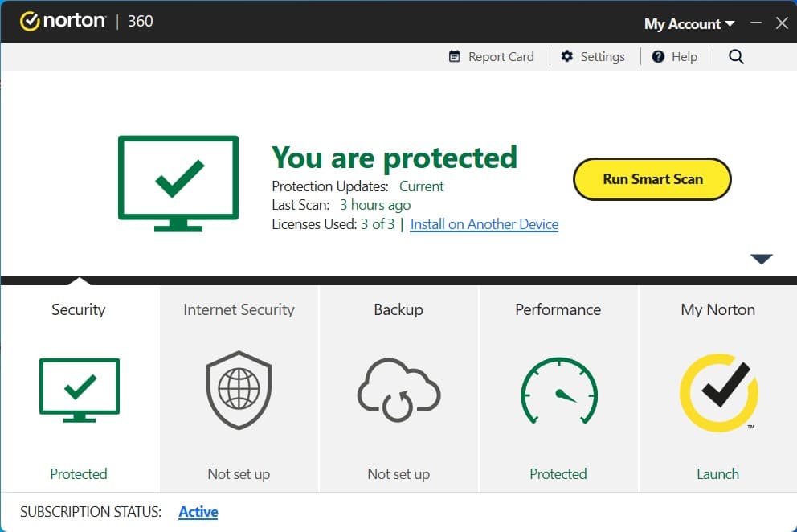Click the Install on Another Device link

pos(484,224)
